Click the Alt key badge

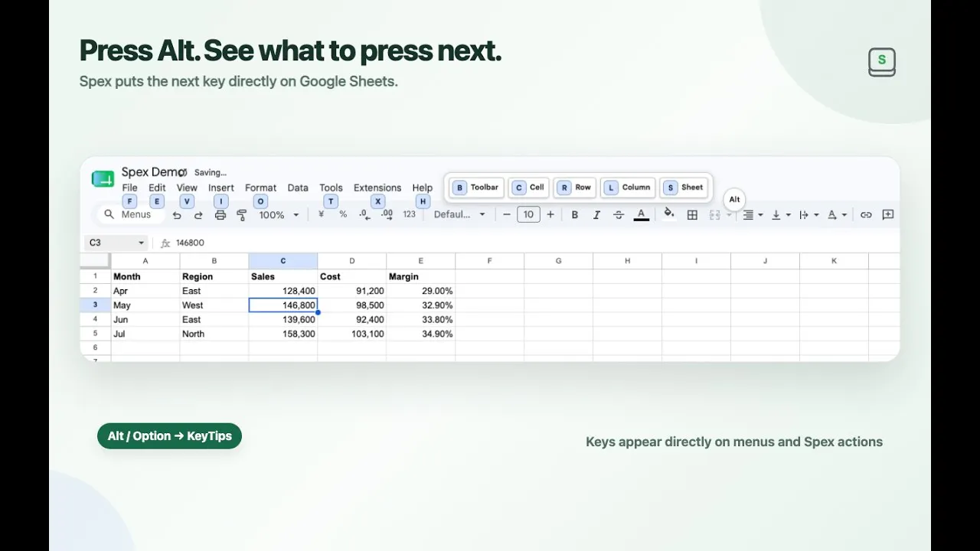click(x=734, y=200)
